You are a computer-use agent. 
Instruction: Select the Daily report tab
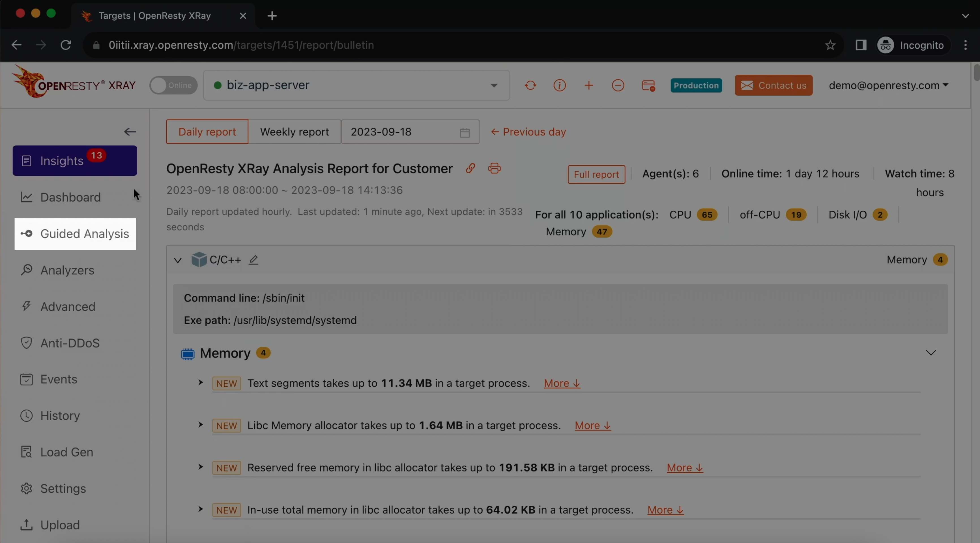[x=207, y=132]
